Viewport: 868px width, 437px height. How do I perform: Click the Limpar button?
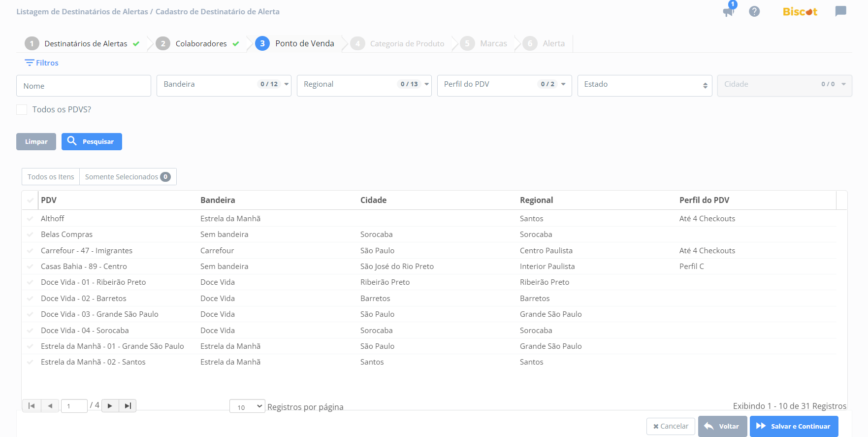pos(36,141)
